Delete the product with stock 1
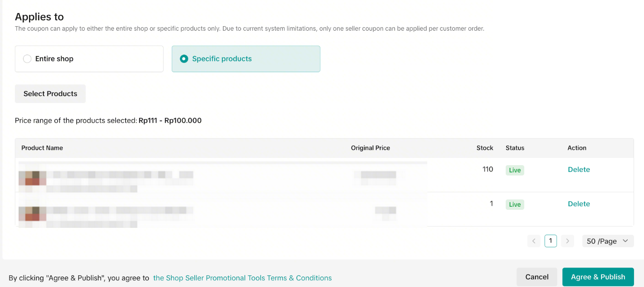Viewport: 644px width, 287px height. (x=578, y=204)
